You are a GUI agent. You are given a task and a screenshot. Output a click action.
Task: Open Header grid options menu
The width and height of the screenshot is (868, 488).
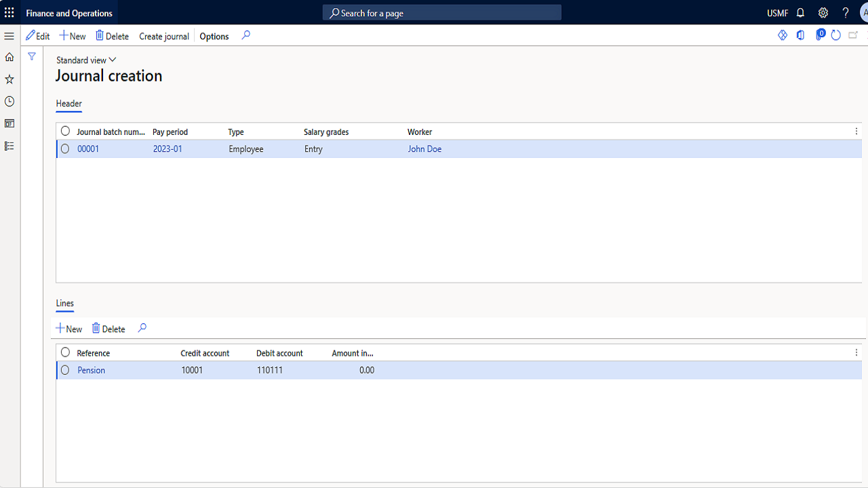[856, 131]
